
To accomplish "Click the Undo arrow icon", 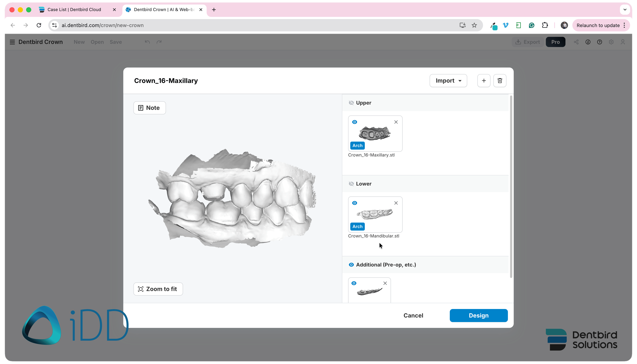I will (x=147, y=42).
